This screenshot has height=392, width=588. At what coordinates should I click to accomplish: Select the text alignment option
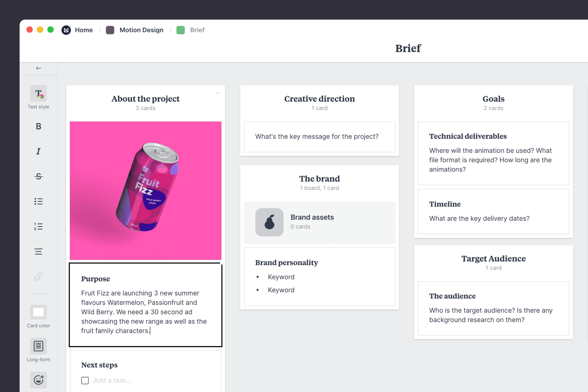click(38, 251)
